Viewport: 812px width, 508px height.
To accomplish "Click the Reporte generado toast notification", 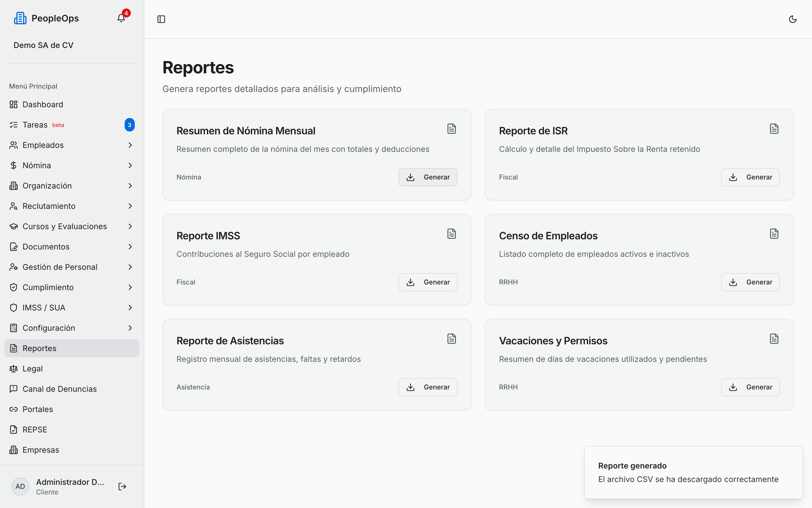I will pyautogui.click(x=693, y=472).
